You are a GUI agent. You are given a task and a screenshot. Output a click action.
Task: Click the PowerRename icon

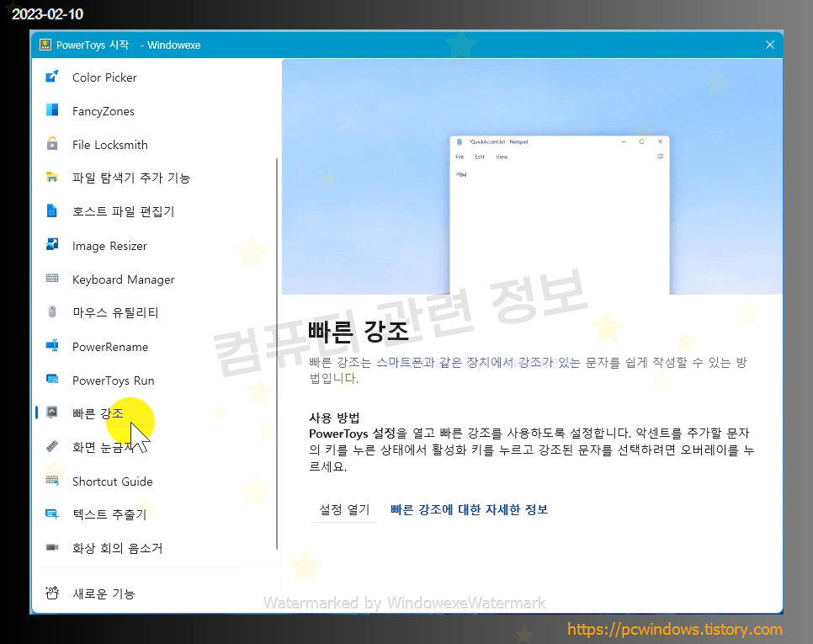coord(52,345)
